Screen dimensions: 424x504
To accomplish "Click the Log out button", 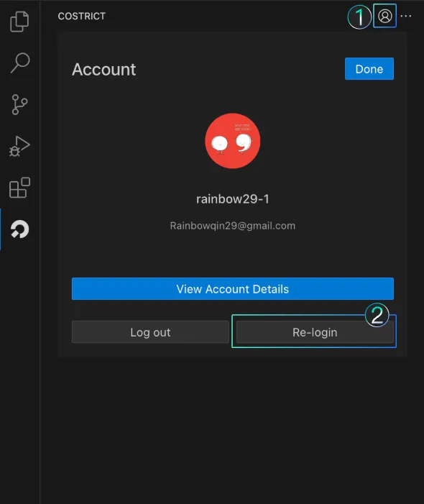I will point(150,332).
